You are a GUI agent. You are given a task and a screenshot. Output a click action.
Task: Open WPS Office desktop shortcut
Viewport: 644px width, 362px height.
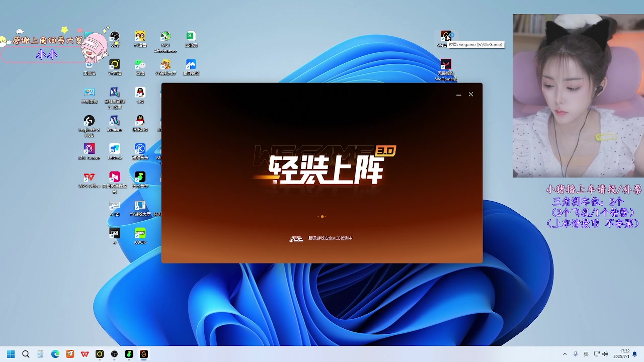click(89, 179)
